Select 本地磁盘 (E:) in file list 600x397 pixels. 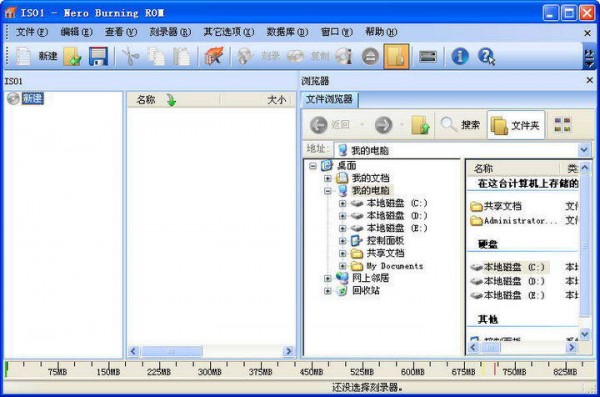pyautogui.click(x=507, y=296)
